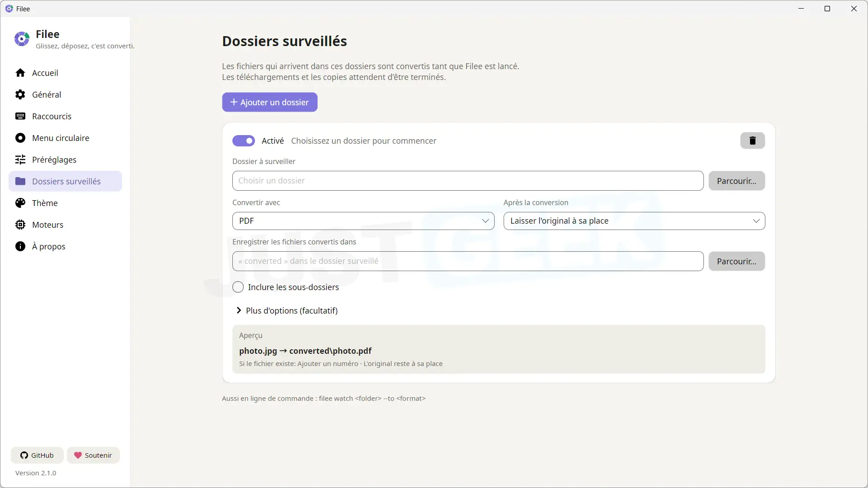Click Parcourir next to Dossier à surveiller
The image size is (868, 488).
[x=736, y=181]
